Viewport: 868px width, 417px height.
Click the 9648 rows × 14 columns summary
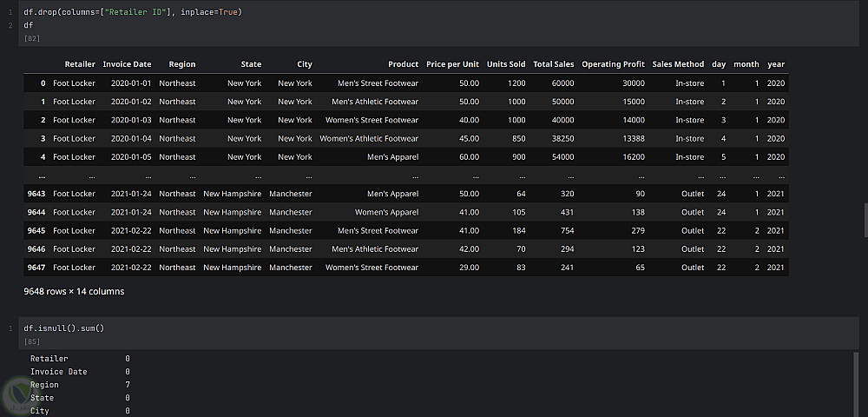[74, 291]
